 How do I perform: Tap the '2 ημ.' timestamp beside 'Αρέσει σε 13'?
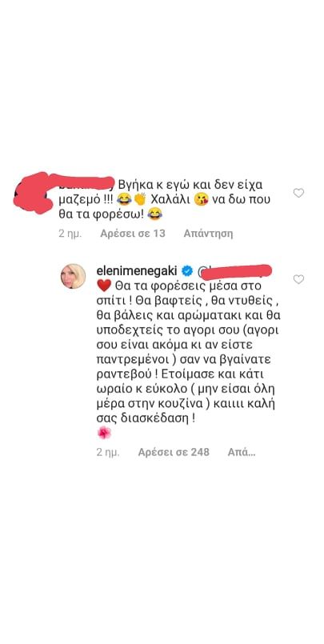pos(70,234)
